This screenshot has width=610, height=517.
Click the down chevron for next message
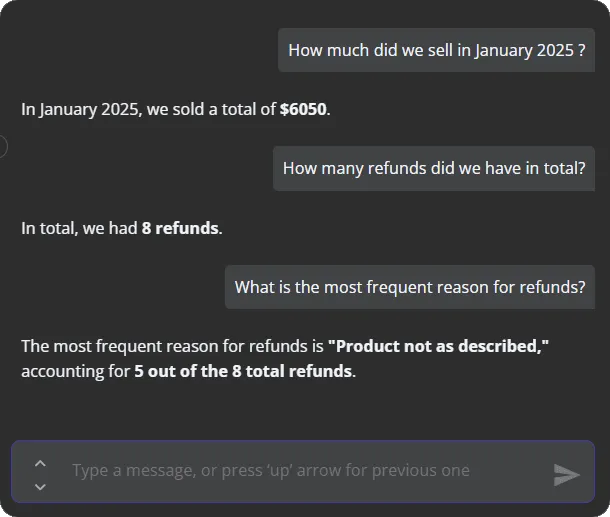40,486
